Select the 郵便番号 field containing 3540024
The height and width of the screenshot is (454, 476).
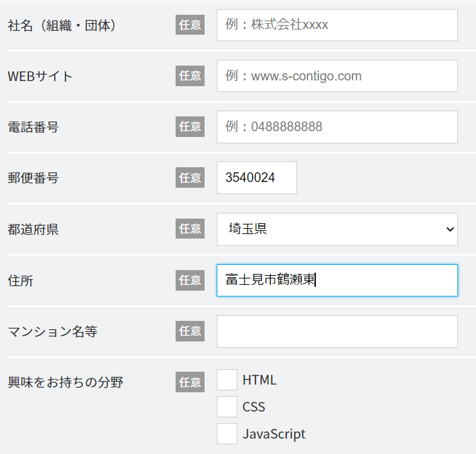pos(257,177)
